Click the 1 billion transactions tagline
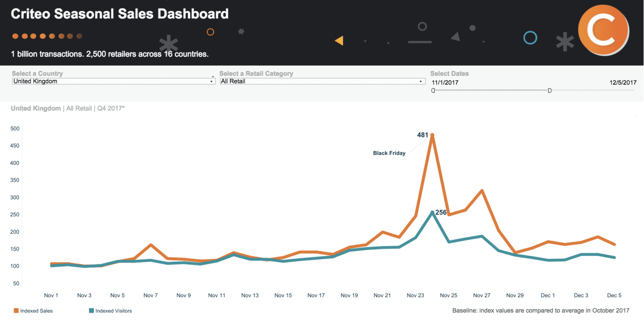This screenshot has width=644, height=327. [x=109, y=54]
